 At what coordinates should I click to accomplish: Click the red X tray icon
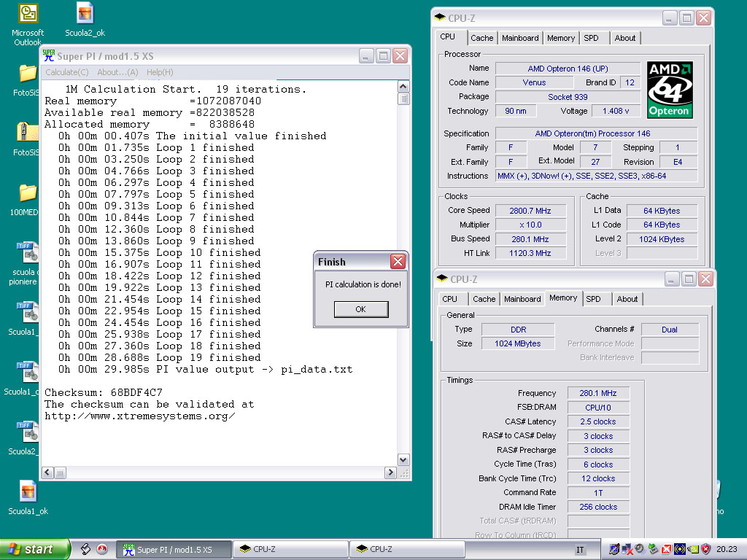667,550
